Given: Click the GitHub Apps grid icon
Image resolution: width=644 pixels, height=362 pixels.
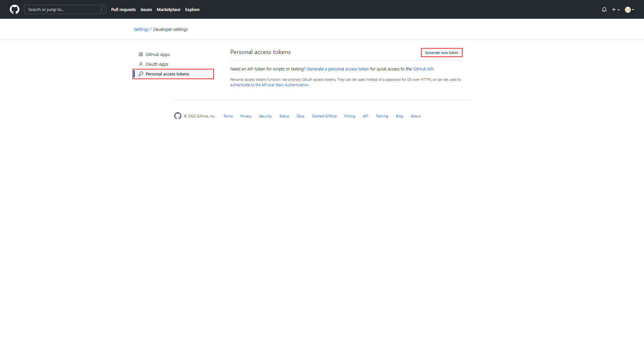Looking at the screenshot, I should (141, 54).
